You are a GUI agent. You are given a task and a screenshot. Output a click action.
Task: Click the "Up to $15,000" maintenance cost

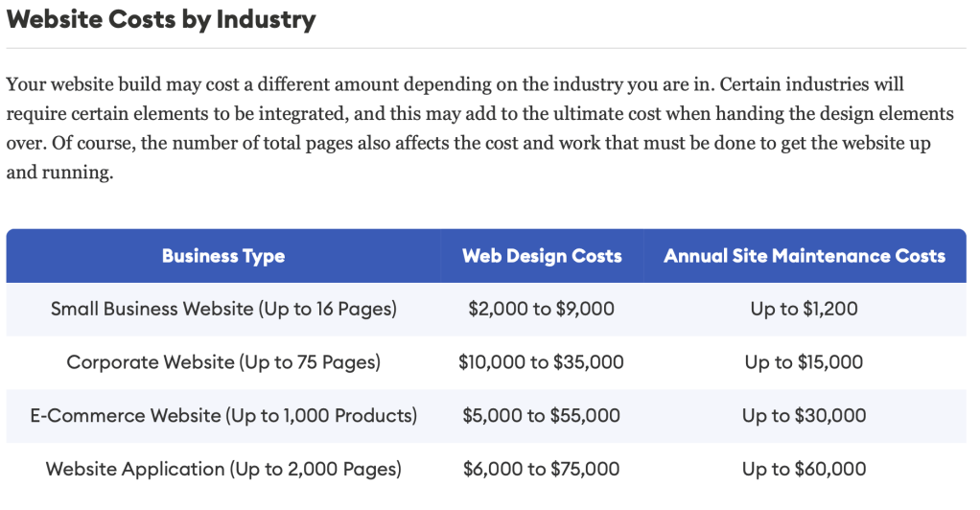click(x=805, y=362)
